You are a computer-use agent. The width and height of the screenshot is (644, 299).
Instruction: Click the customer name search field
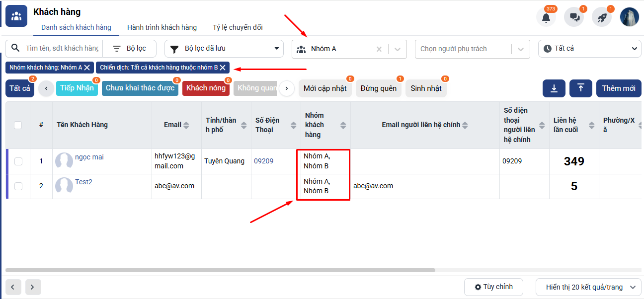point(62,49)
